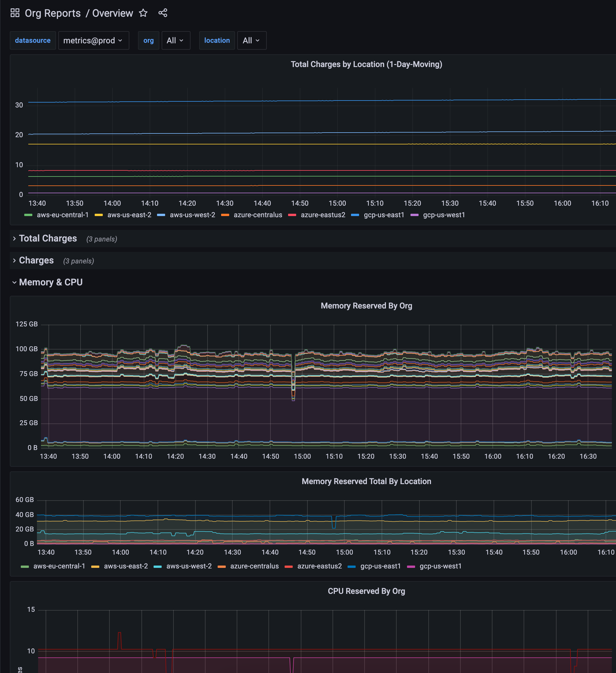Open the org All dropdown
This screenshot has width=616, height=673.
pos(176,40)
